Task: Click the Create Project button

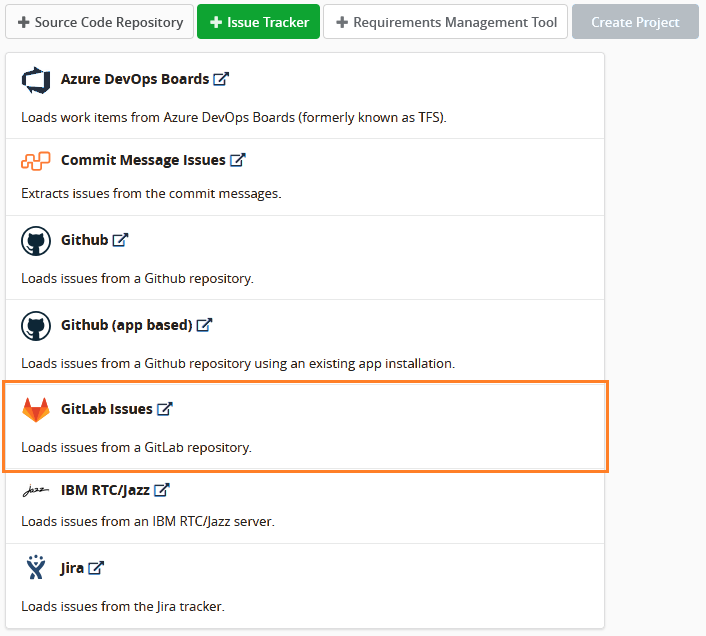Action: (x=635, y=22)
